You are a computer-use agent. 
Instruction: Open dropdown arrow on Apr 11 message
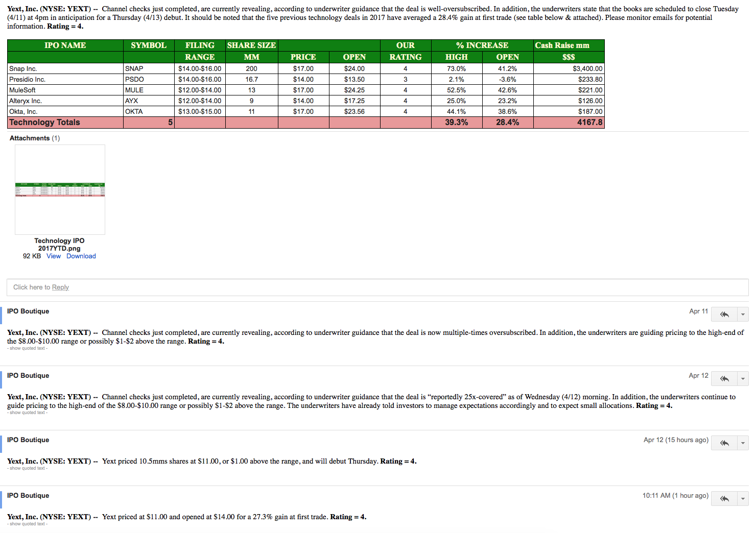(x=743, y=314)
